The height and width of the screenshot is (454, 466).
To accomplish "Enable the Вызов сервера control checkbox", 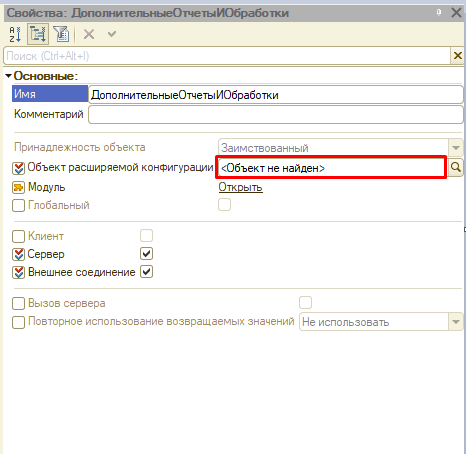I will click(x=18, y=304).
